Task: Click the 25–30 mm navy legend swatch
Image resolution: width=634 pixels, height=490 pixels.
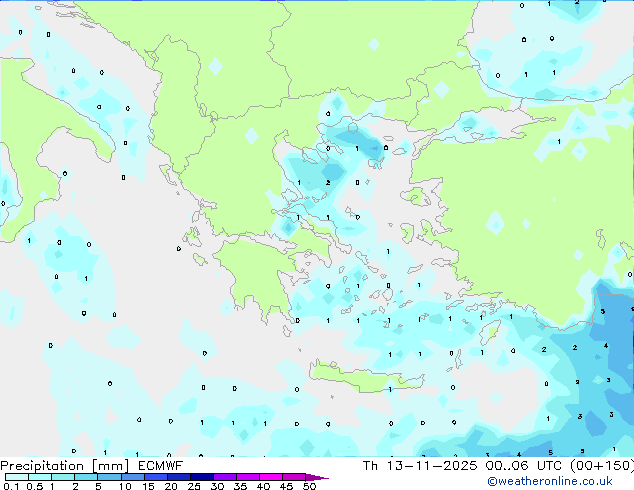Action: point(202,477)
